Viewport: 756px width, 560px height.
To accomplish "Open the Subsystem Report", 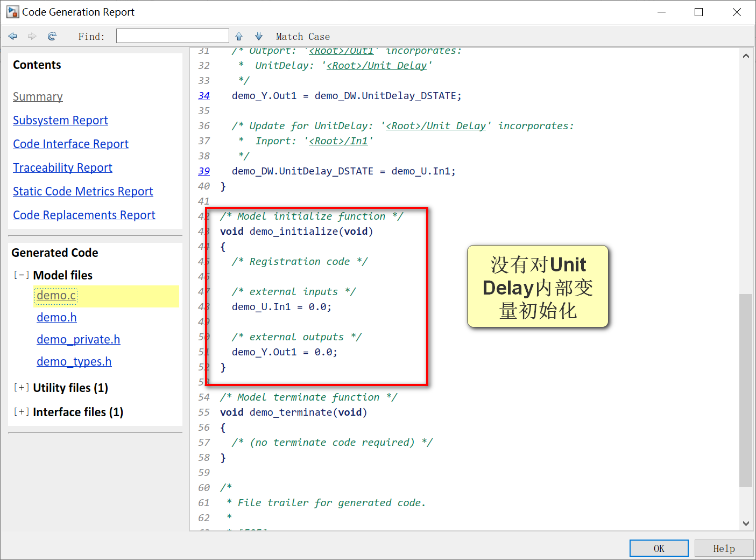I will (x=60, y=121).
